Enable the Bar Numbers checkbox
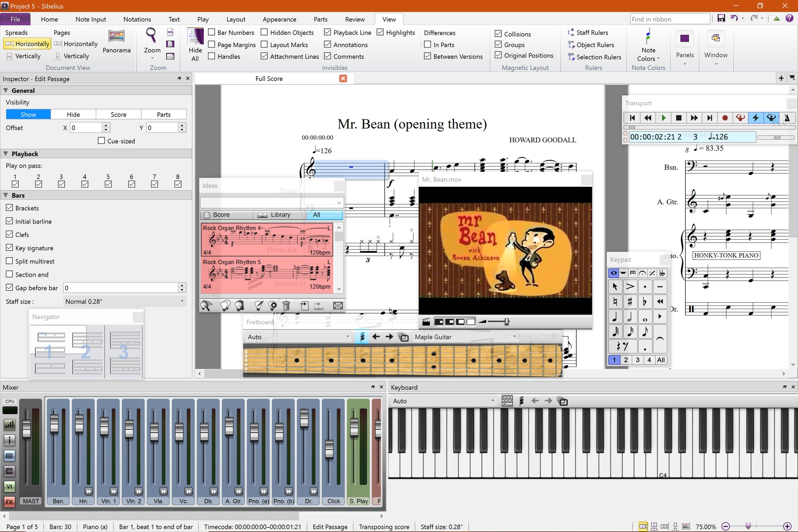798x532 pixels. coord(212,32)
